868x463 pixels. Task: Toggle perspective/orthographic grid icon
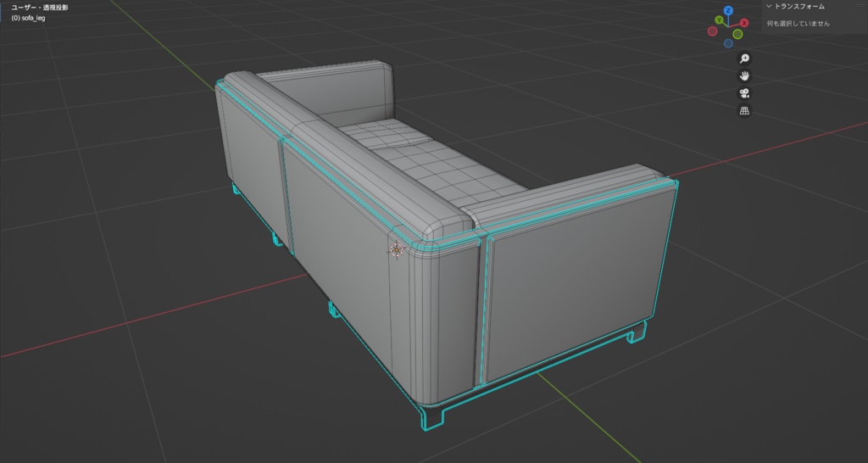pyautogui.click(x=744, y=111)
